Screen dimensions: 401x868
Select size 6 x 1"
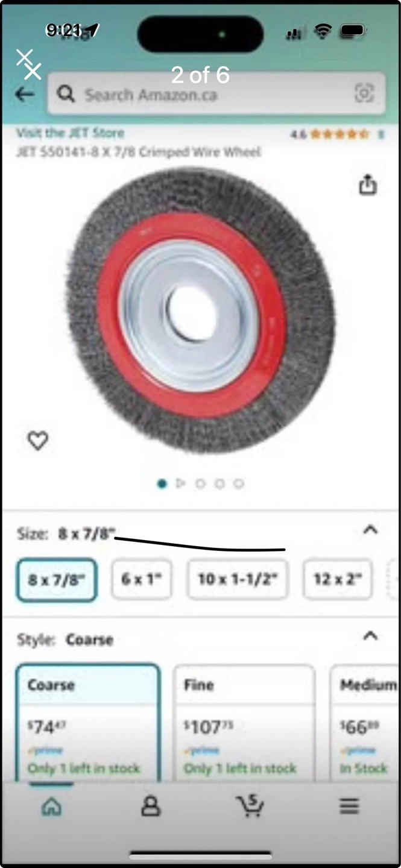click(142, 580)
